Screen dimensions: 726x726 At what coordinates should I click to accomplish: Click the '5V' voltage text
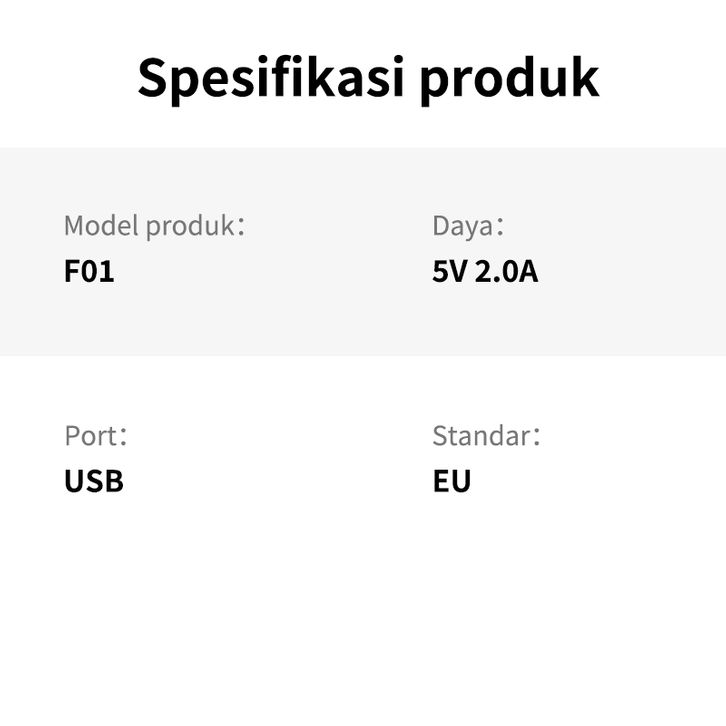click(449, 271)
